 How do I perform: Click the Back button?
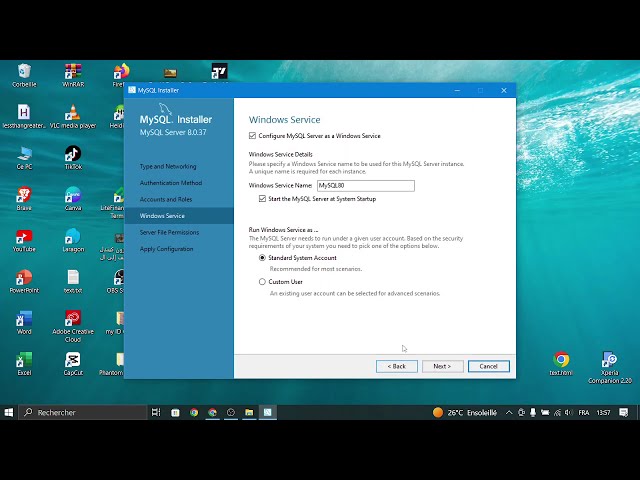397,366
